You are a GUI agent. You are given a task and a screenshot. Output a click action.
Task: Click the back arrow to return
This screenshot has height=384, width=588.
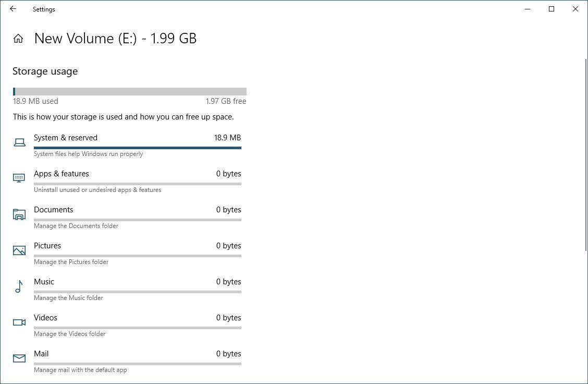tap(13, 9)
